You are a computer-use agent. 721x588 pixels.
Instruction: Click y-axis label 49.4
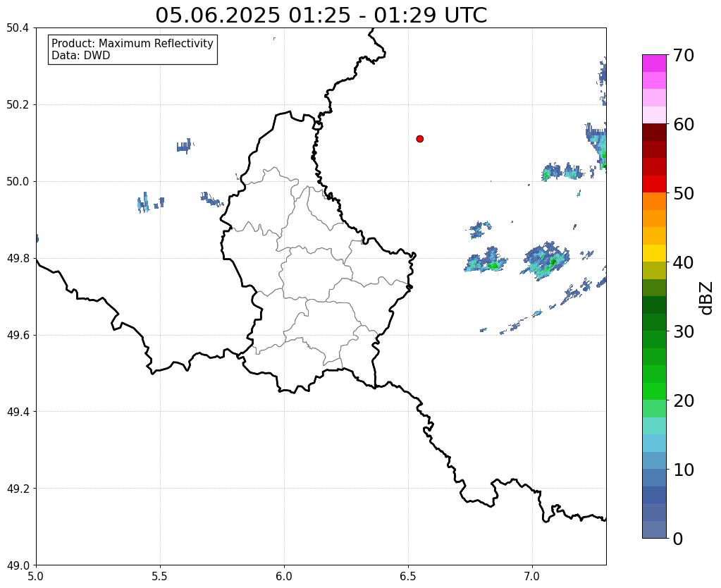pyautogui.click(x=18, y=412)
